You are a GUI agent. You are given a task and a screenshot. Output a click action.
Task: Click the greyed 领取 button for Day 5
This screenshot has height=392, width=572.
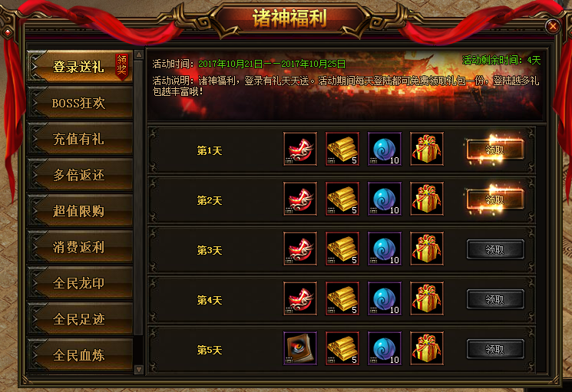(495, 349)
